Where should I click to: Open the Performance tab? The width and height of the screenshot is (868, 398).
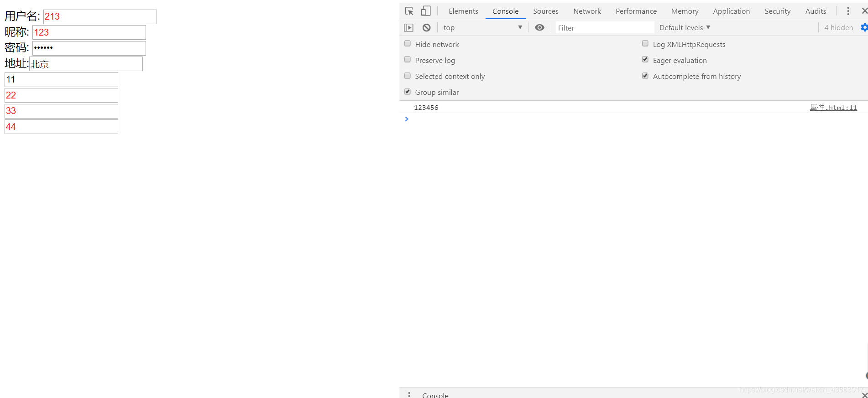tap(636, 11)
